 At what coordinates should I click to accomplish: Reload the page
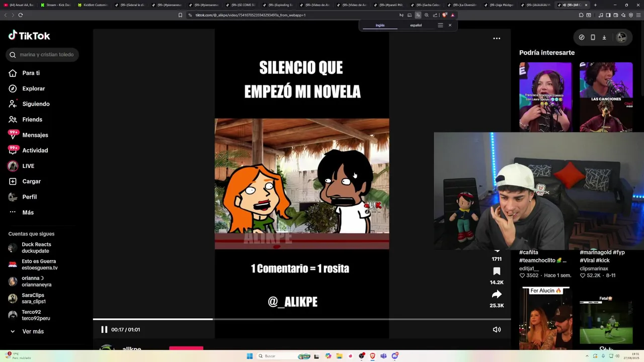(20, 15)
